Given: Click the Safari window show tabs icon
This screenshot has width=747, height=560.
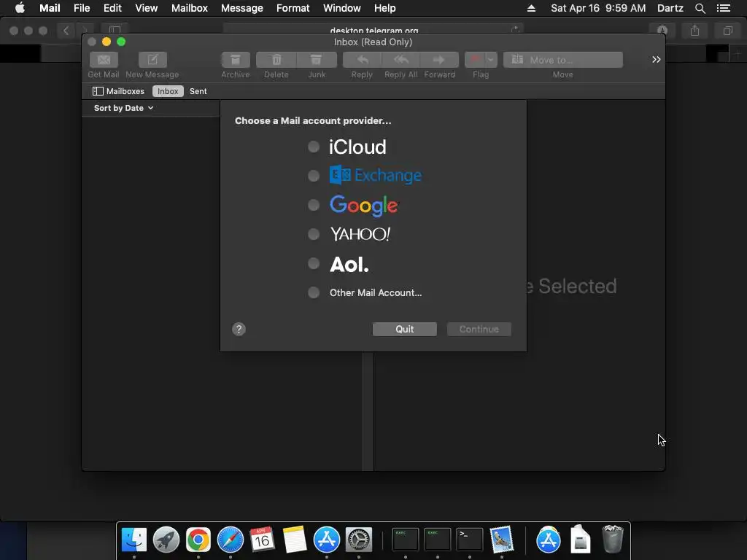Looking at the screenshot, I should [x=727, y=31].
